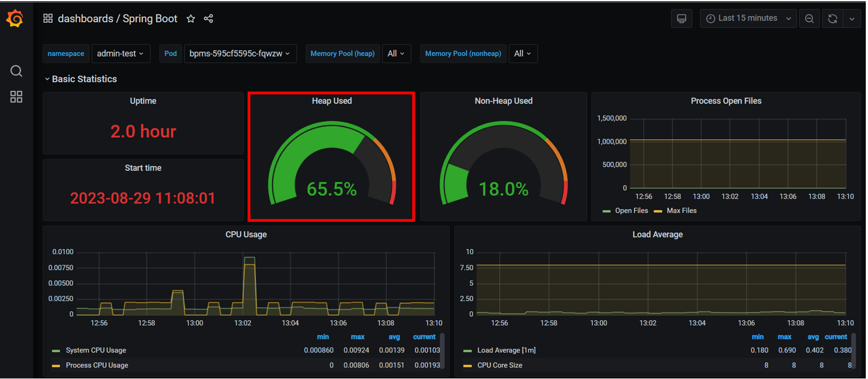Open the Memory Pool (heap) All dropdown

(397, 54)
